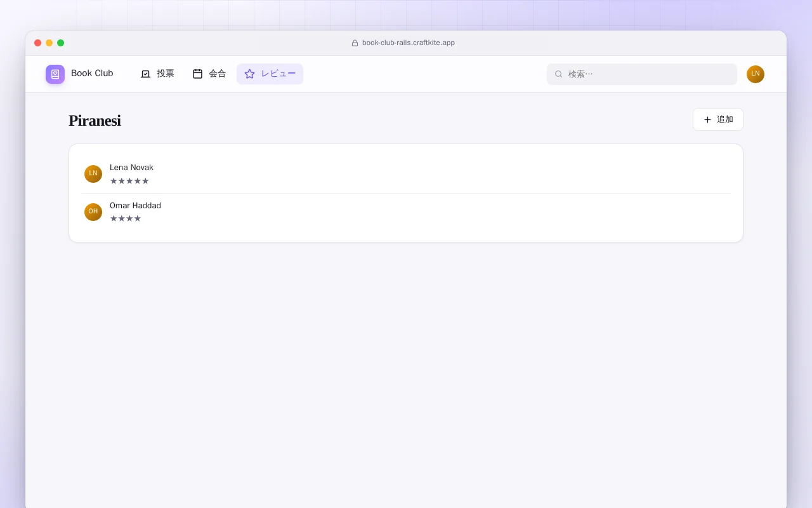Click the Book Club logo icon

coord(55,74)
